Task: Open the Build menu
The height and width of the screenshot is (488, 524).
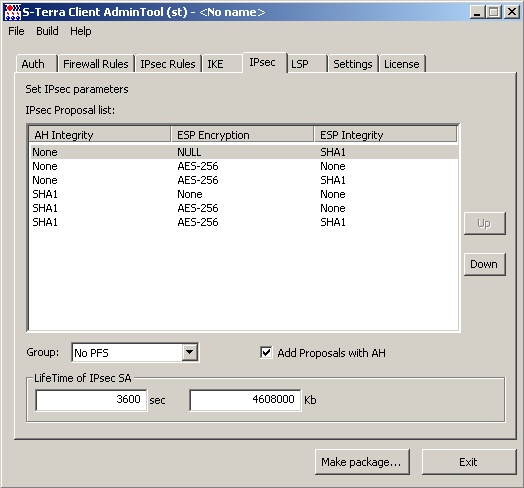Action: (47, 31)
